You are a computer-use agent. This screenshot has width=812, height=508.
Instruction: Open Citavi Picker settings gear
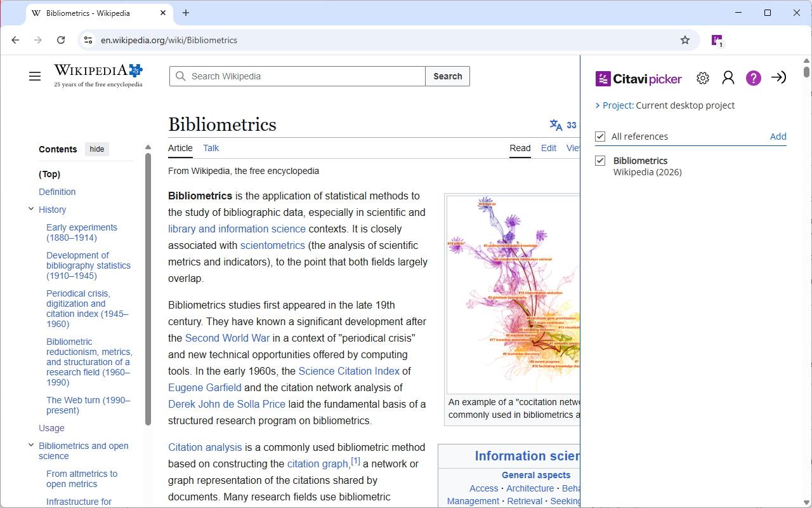click(703, 78)
